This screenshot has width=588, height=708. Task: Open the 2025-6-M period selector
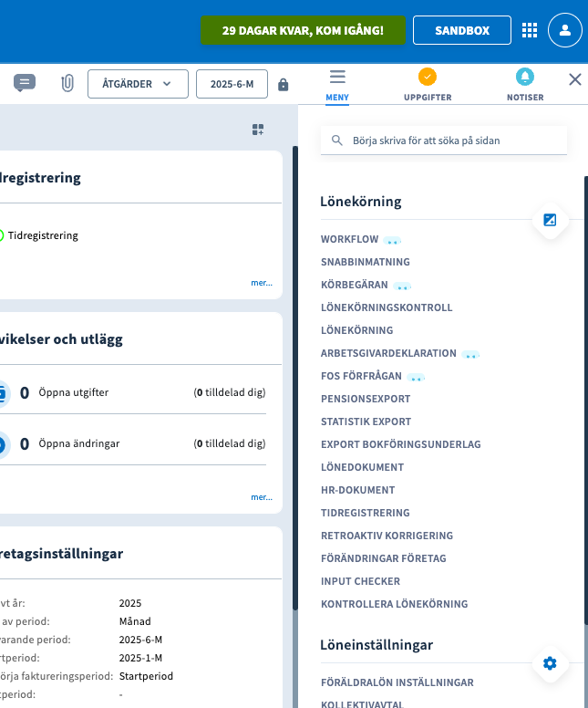click(232, 84)
